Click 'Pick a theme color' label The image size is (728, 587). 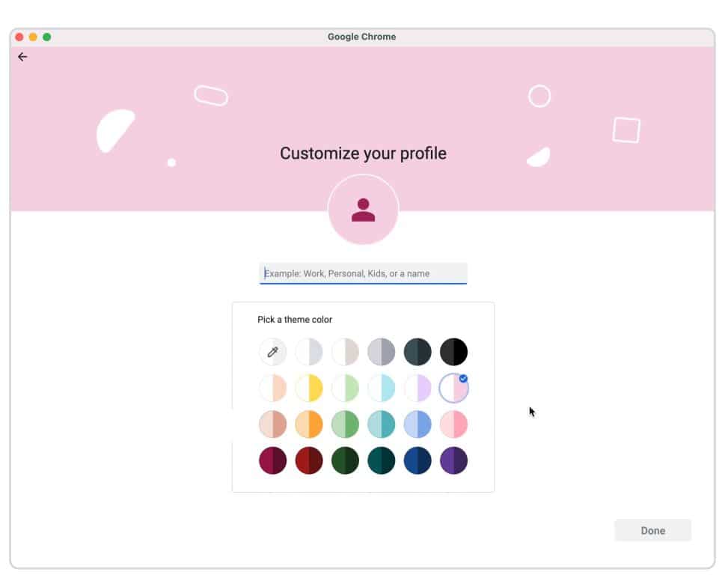point(295,319)
